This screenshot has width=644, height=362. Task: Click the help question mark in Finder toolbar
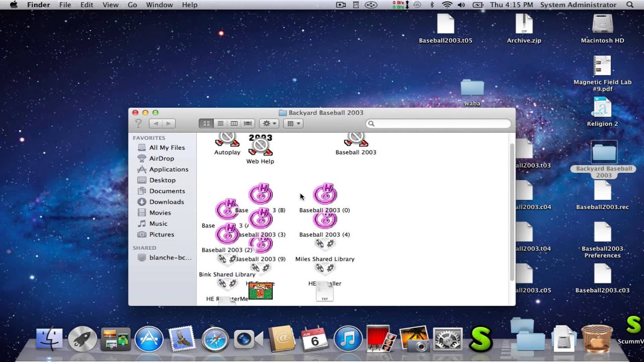click(138, 123)
